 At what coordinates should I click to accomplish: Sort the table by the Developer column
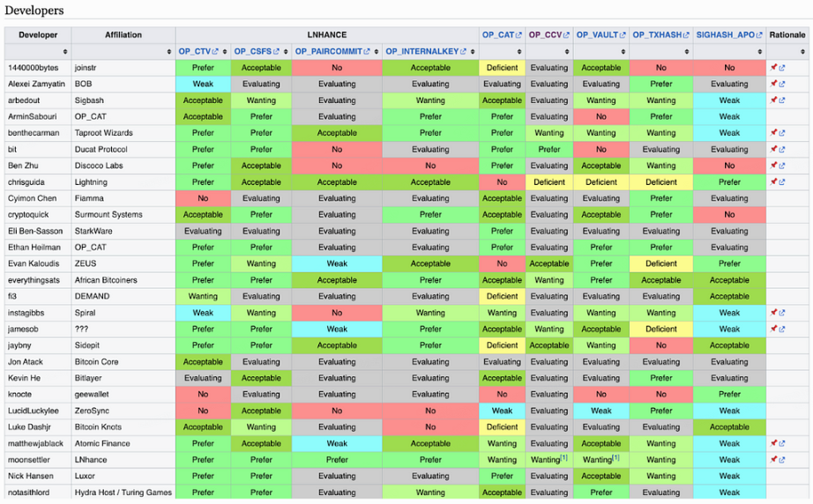point(64,52)
